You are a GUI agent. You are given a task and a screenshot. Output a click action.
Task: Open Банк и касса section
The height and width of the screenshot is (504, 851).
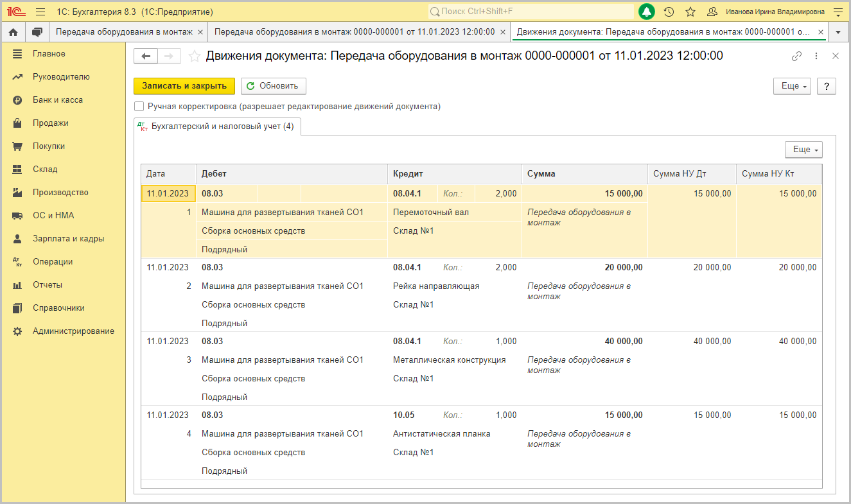pyautogui.click(x=63, y=100)
